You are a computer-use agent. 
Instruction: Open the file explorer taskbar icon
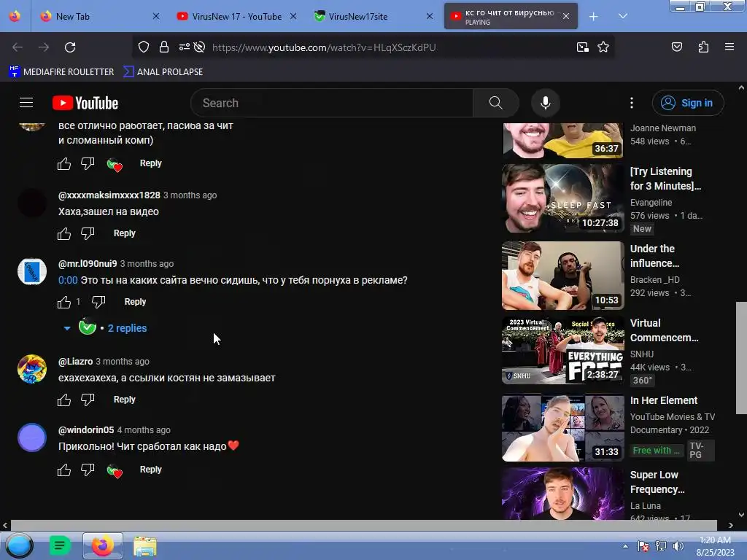point(145,546)
